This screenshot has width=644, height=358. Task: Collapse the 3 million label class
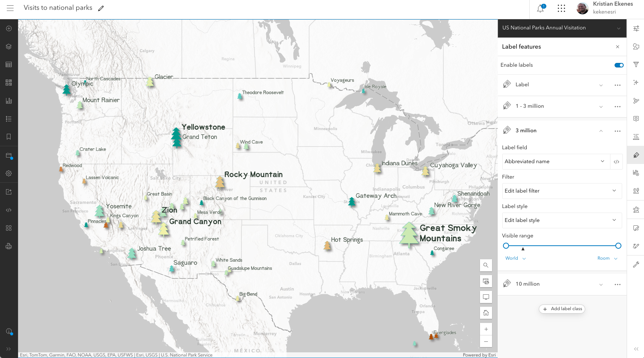(x=601, y=131)
